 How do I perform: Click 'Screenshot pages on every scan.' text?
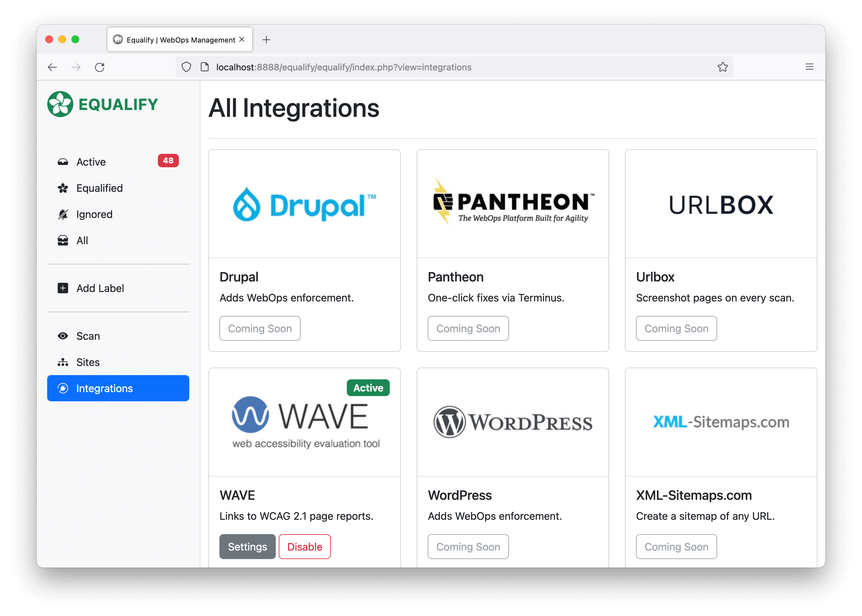tap(715, 298)
